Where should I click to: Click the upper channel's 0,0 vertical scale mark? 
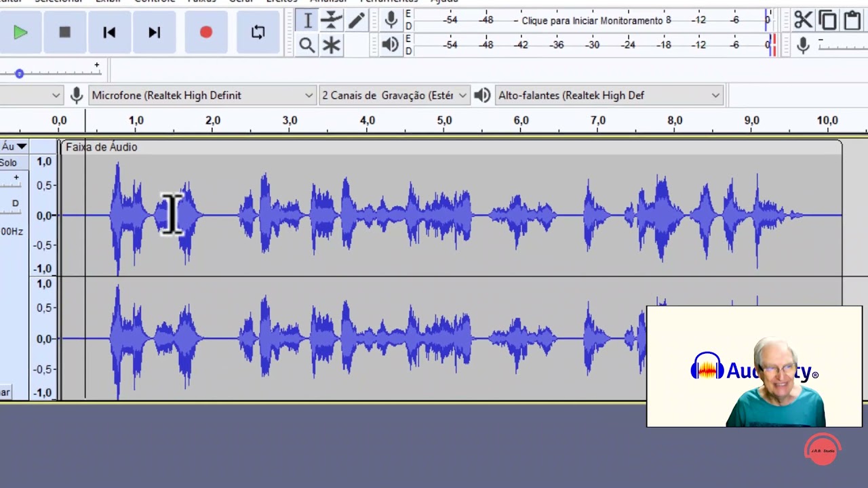click(44, 216)
